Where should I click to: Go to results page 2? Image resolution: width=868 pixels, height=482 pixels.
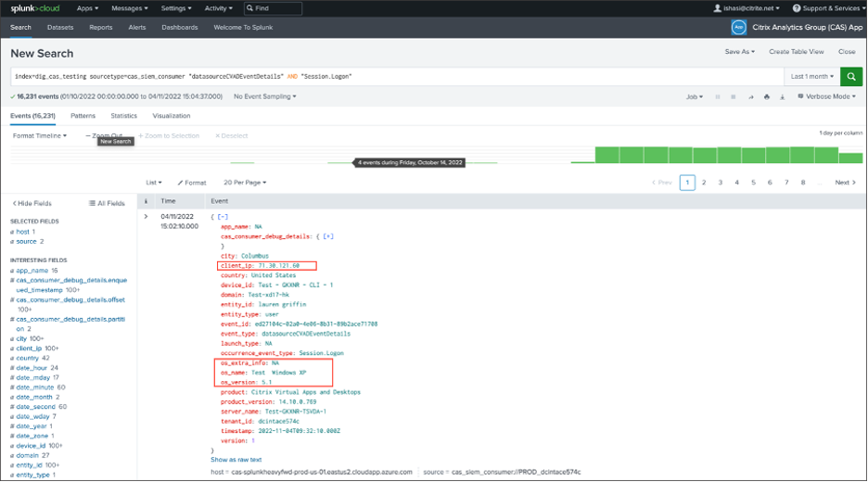click(x=704, y=183)
